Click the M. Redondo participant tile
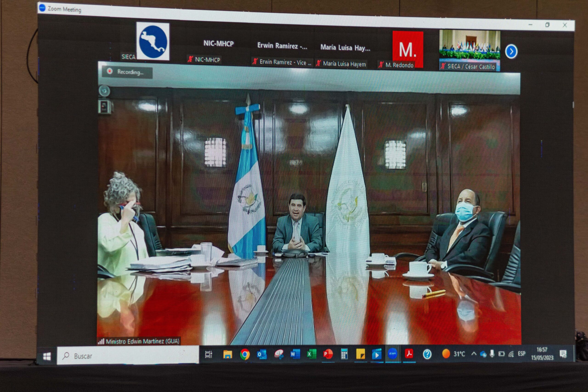Viewport: 588px width, 392px height. pos(407,50)
